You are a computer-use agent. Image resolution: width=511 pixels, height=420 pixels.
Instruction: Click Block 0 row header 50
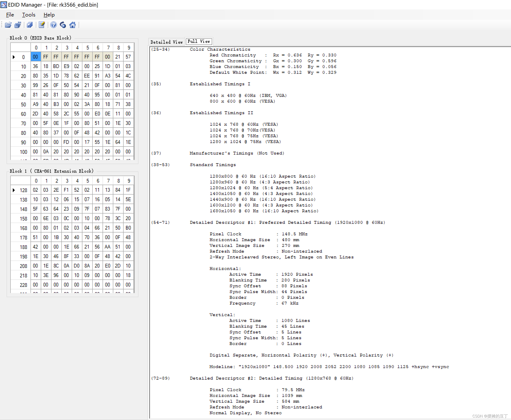21,104
